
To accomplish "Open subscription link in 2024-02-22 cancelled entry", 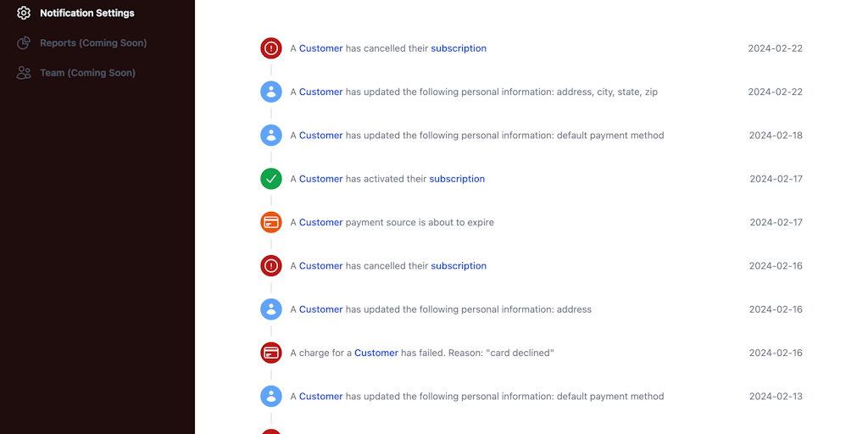I will (x=459, y=48).
